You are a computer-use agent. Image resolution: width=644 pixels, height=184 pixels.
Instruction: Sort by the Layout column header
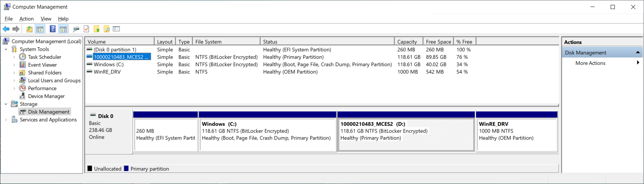pos(165,41)
